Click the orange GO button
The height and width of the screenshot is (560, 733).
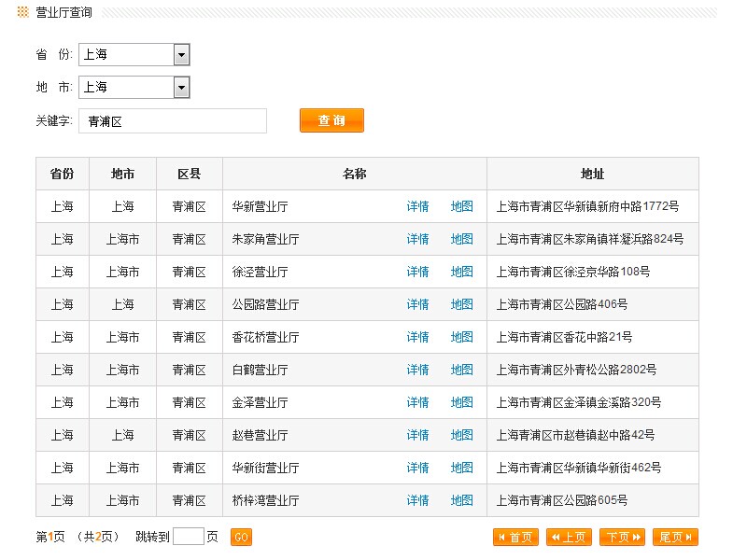click(241, 537)
